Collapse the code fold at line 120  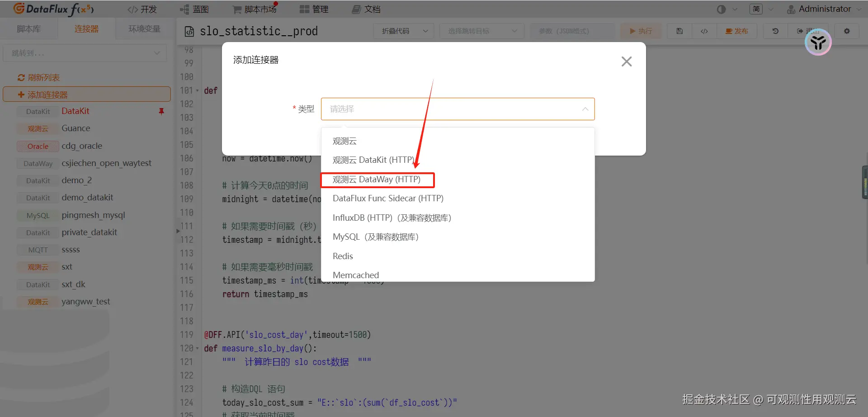pos(198,348)
